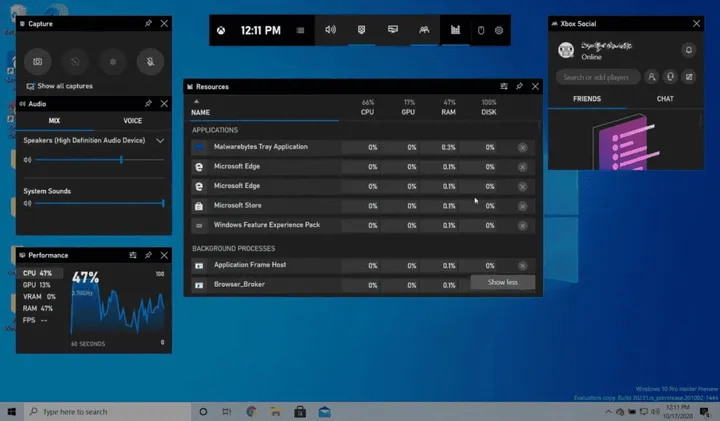
Task: Open the Xbox Social widget from Game Bar
Action: tap(424, 31)
